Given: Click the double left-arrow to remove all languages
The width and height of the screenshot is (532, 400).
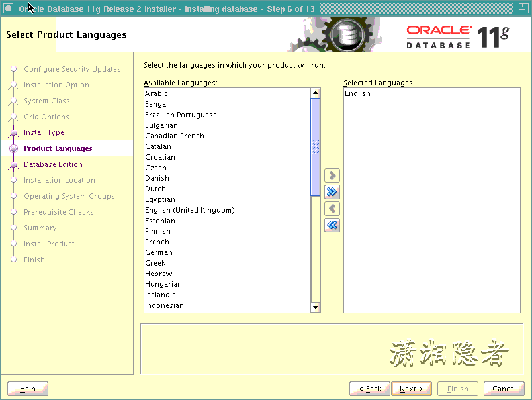Looking at the screenshot, I should (332, 225).
